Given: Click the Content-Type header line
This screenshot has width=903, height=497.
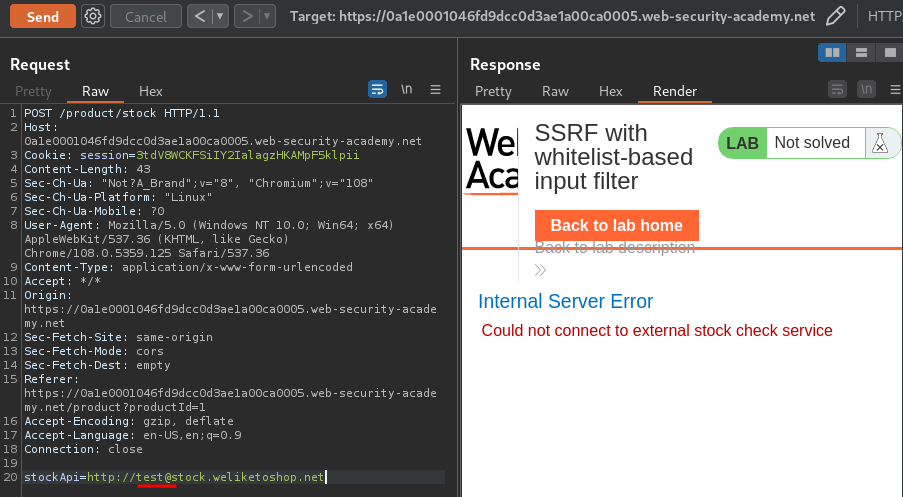Looking at the screenshot, I should [x=188, y=267].
